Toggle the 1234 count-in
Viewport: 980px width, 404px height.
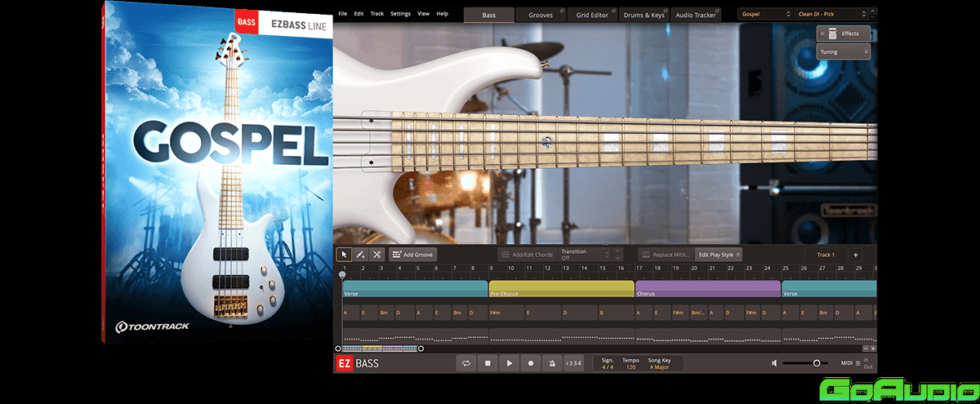click(x=574, y=363)
